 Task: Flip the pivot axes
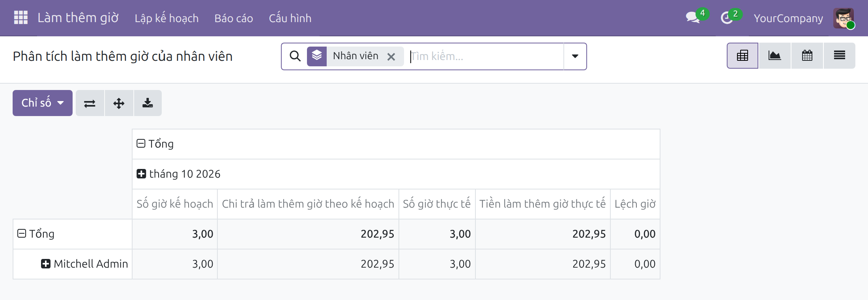pyautogui.click(x=90, y=103)
